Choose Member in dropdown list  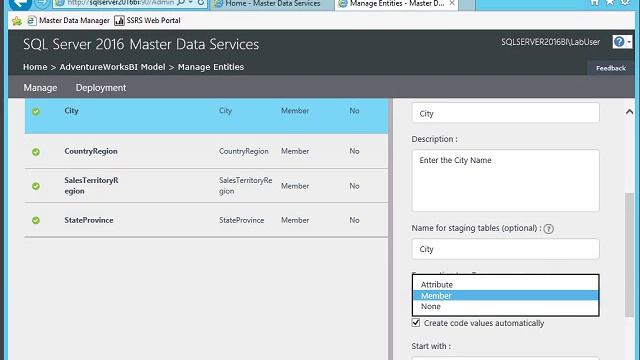coord(505,296)
